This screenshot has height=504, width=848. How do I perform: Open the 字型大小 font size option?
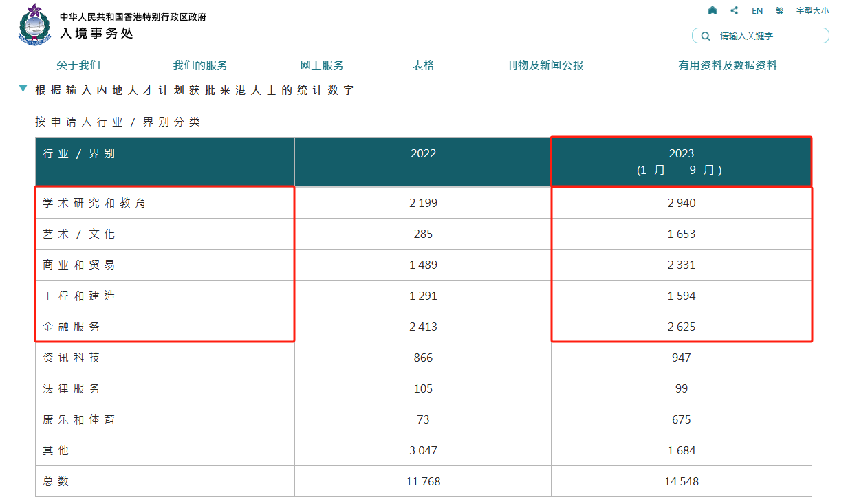pos(812,10)
